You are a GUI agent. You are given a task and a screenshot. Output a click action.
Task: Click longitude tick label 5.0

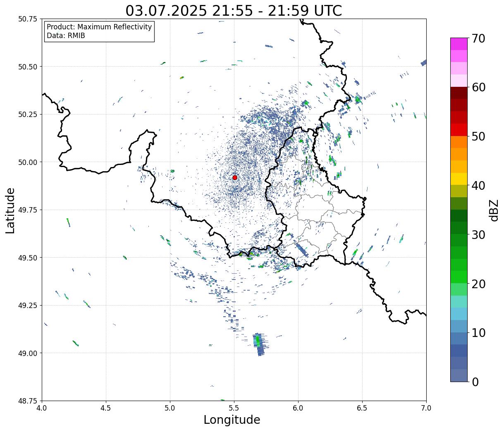170,408
